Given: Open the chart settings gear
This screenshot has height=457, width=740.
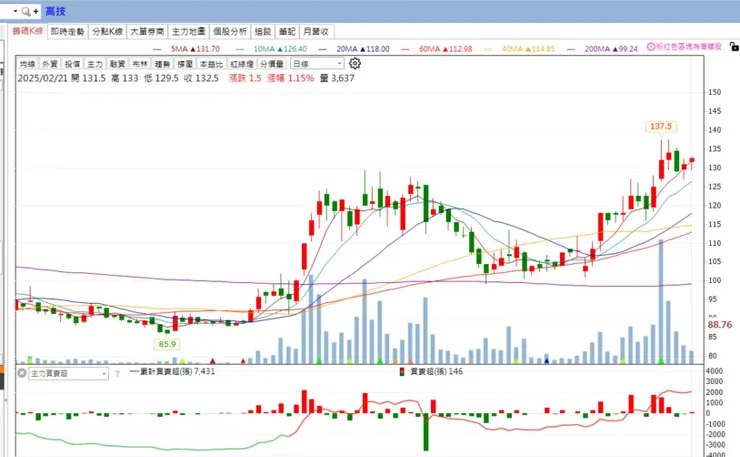Looking at the screenshot, I should point(355,63).
